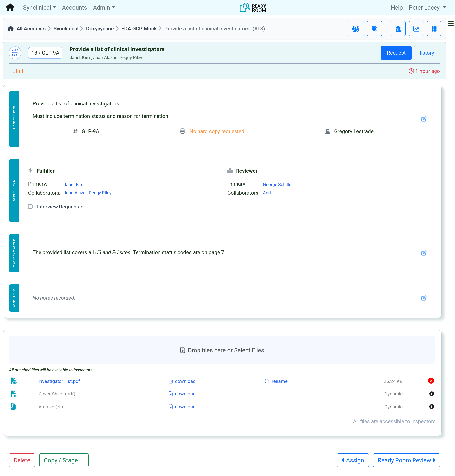
Task: Click the printer hard copy icon
Action: [x=182, y=131]
